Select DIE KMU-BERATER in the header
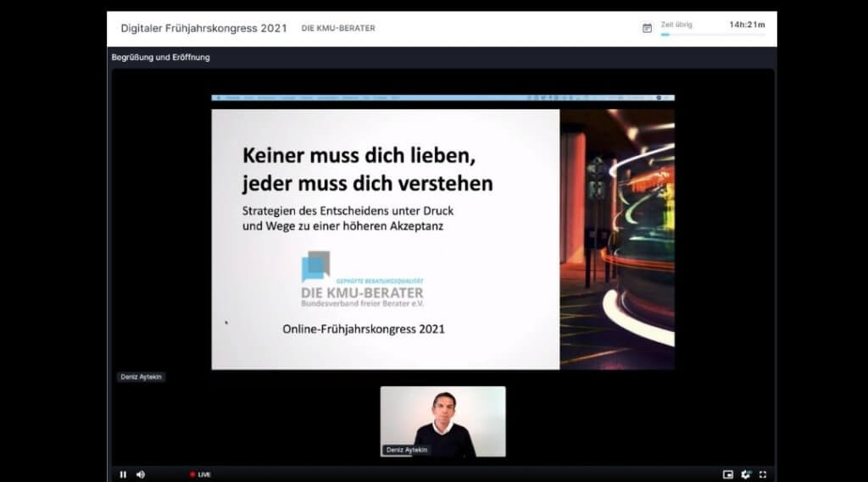 (338, 28)
